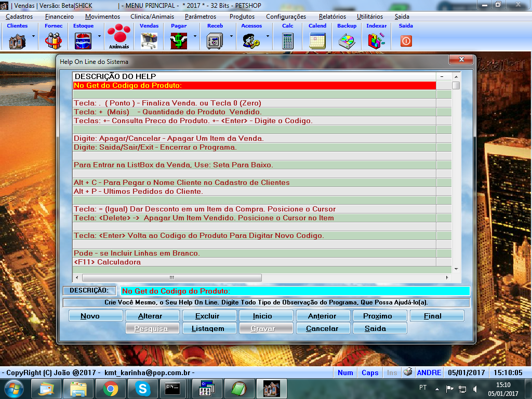
Task: Click the horizontal scrollbar left arrow
Action: click(x=77, y=277)
